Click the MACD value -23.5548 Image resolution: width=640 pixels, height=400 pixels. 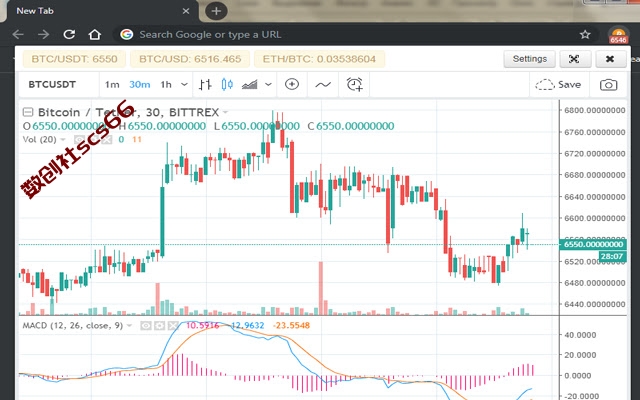pyautogui.click(x=291, y=326)
